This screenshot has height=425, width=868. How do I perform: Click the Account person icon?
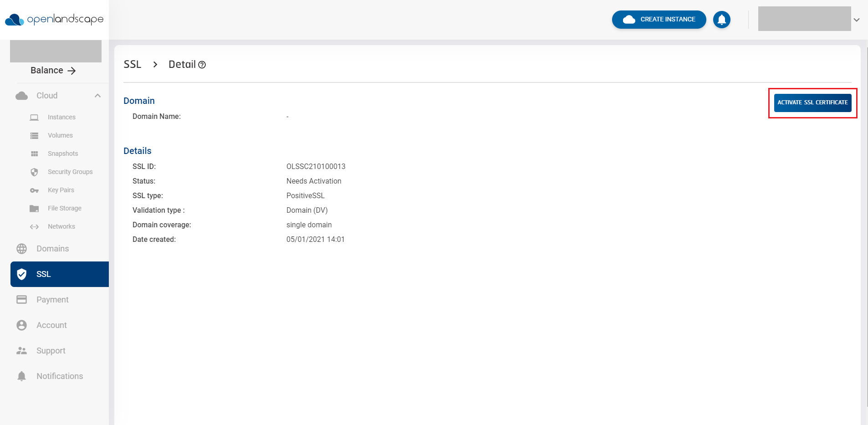(x=22, y=325)
